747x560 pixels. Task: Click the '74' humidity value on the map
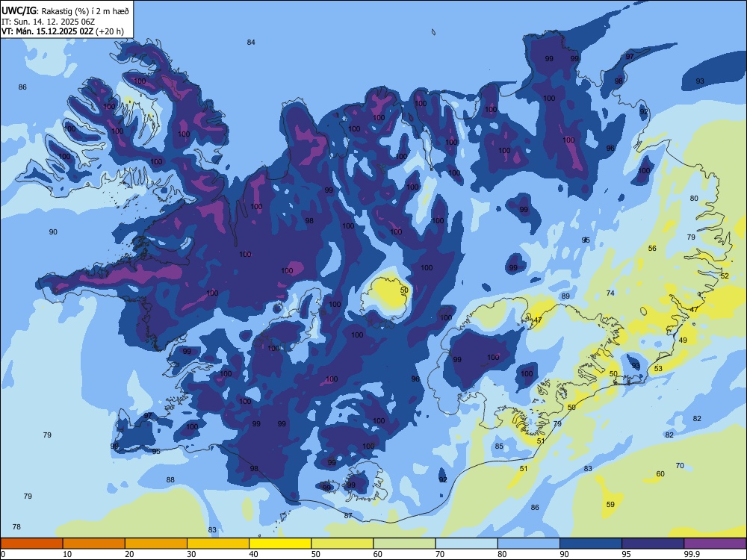(x=610, y=293)
